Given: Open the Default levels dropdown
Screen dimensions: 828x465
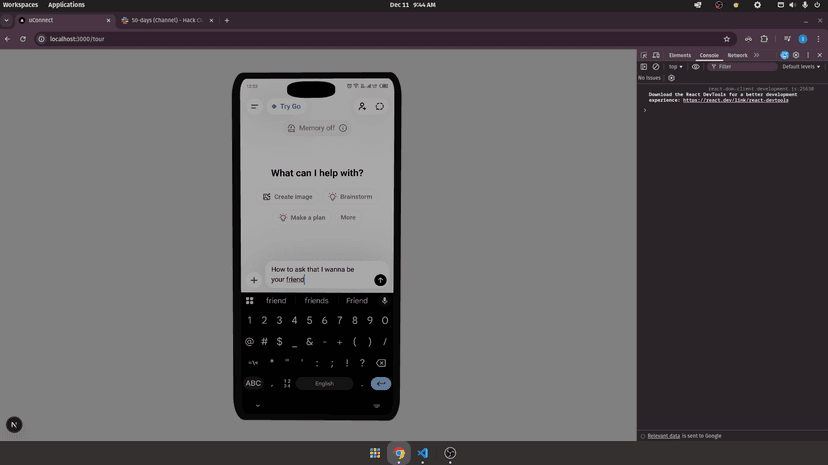Looking at the screenshot, I should (x=801, y=67).
